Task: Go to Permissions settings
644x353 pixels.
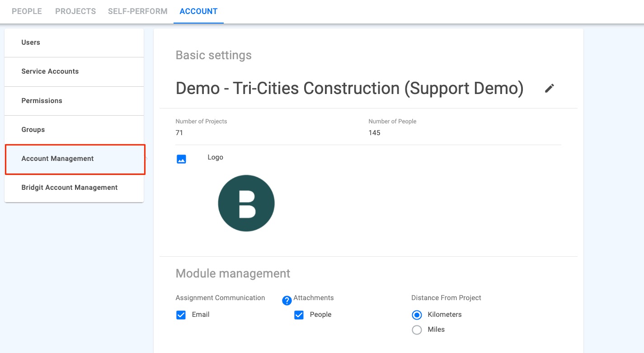Action: click(x=74, y=101)
